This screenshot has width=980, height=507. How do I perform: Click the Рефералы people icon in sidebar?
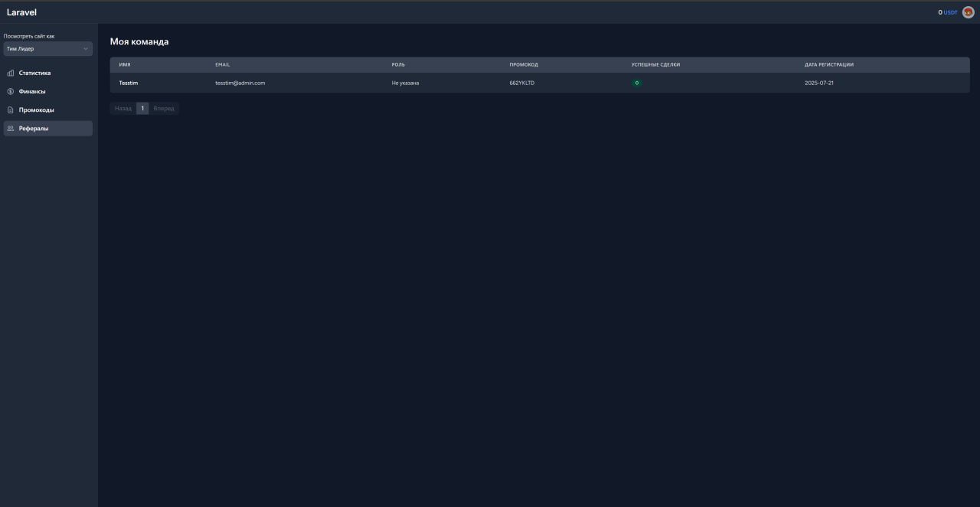pyautogui.click(x=11, y=129)
